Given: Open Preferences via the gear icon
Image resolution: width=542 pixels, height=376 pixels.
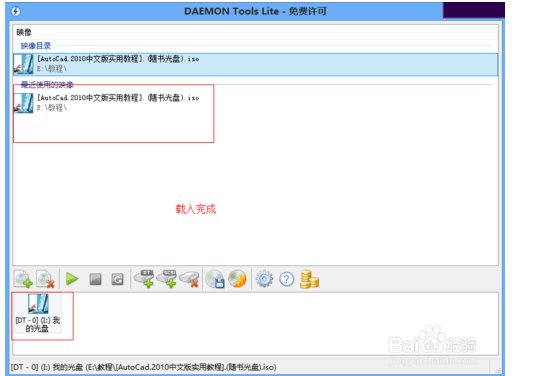Looking at the screenshot, I should tap(264, 279).
